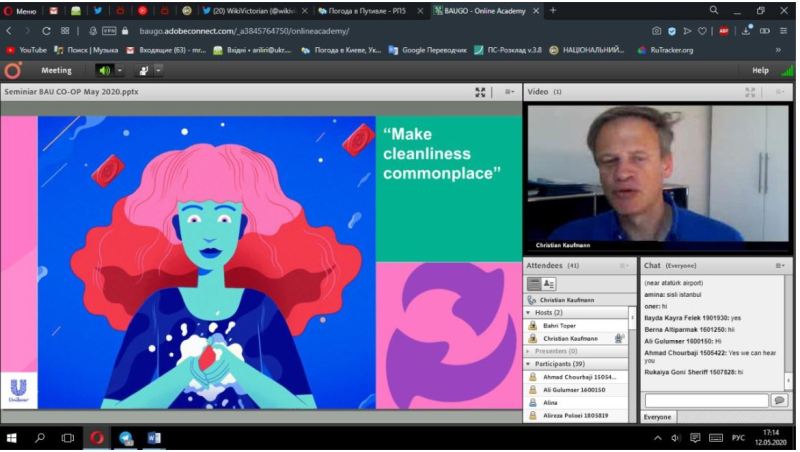Mute the green speaker audio button

(105, 71)
